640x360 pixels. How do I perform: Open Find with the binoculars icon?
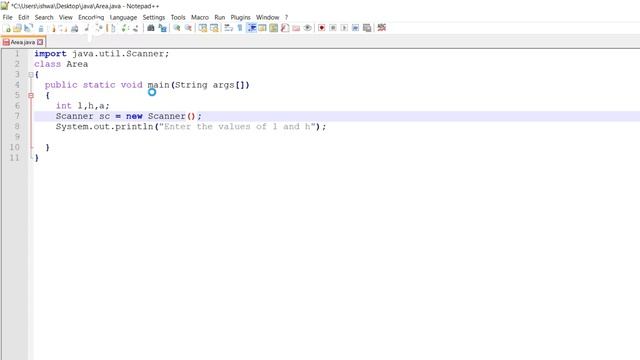[x=151, y=28]
